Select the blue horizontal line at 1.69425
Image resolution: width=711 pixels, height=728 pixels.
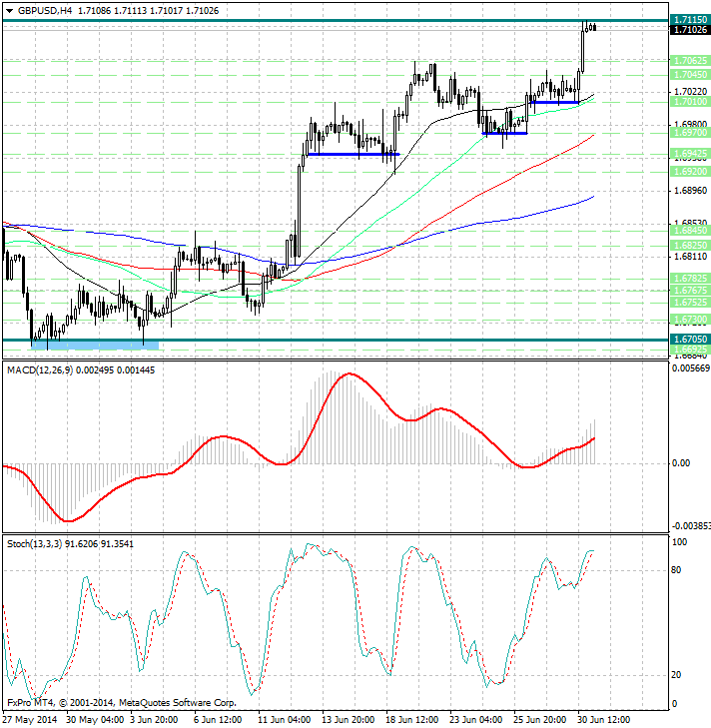pyautogui.click(x=354, y=154)
